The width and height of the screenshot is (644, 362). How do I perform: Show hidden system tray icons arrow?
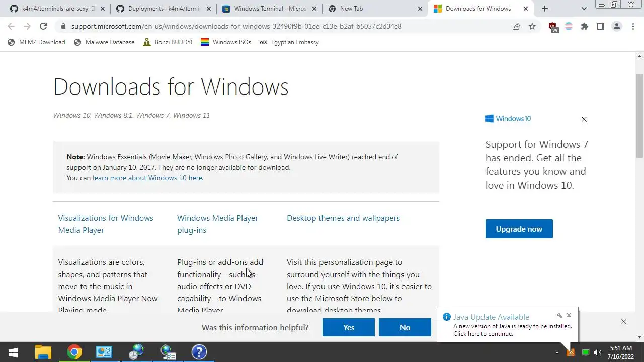click(557, 352)
